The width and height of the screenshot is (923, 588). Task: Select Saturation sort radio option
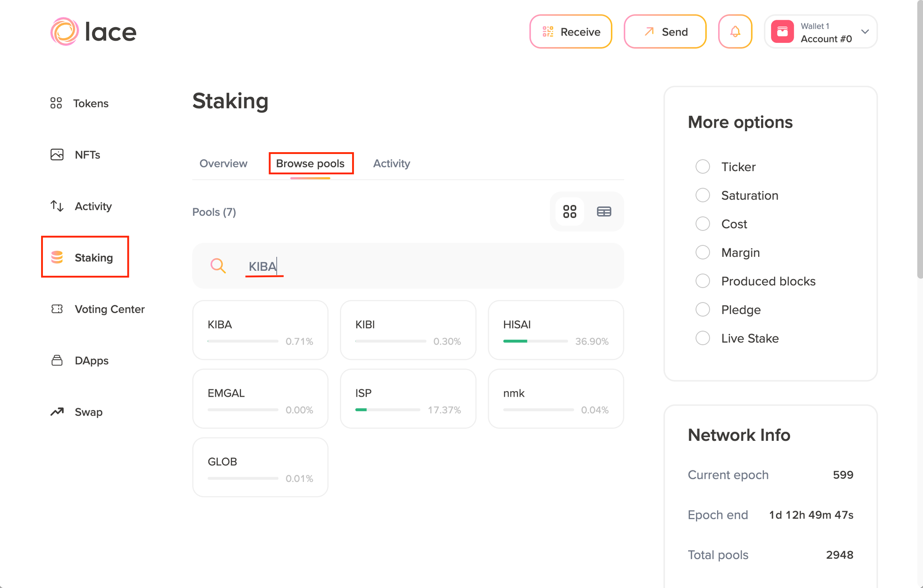(x=702, y=195)
